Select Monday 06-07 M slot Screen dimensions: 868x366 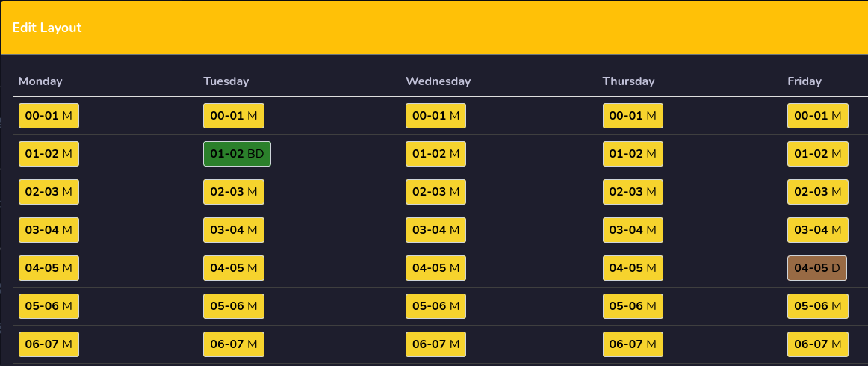tap(49, 344)
